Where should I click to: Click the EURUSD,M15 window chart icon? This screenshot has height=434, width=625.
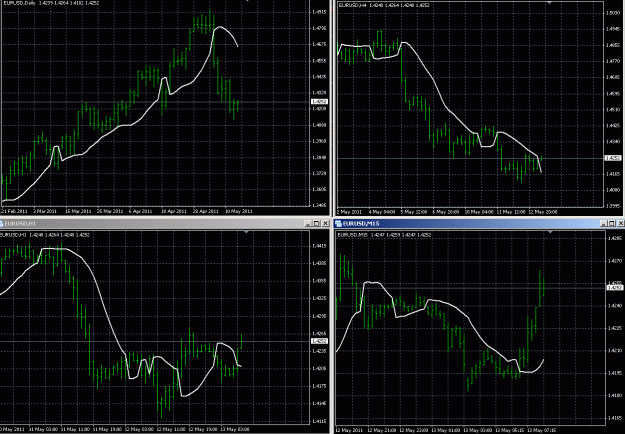click(x=338, y=224)
